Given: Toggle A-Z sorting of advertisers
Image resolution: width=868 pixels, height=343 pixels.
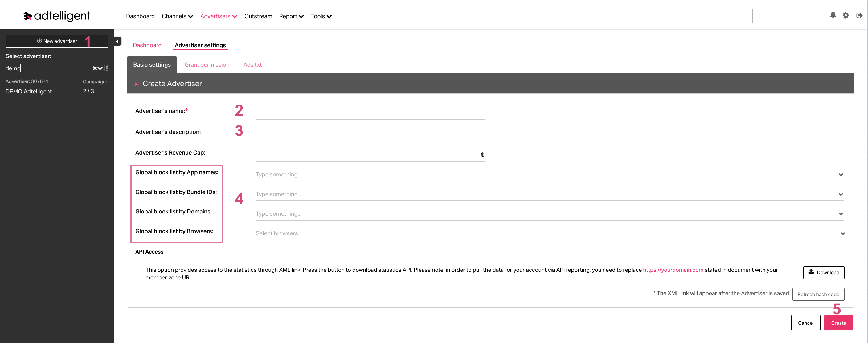Looking at the screenshot, I should 106,68.
